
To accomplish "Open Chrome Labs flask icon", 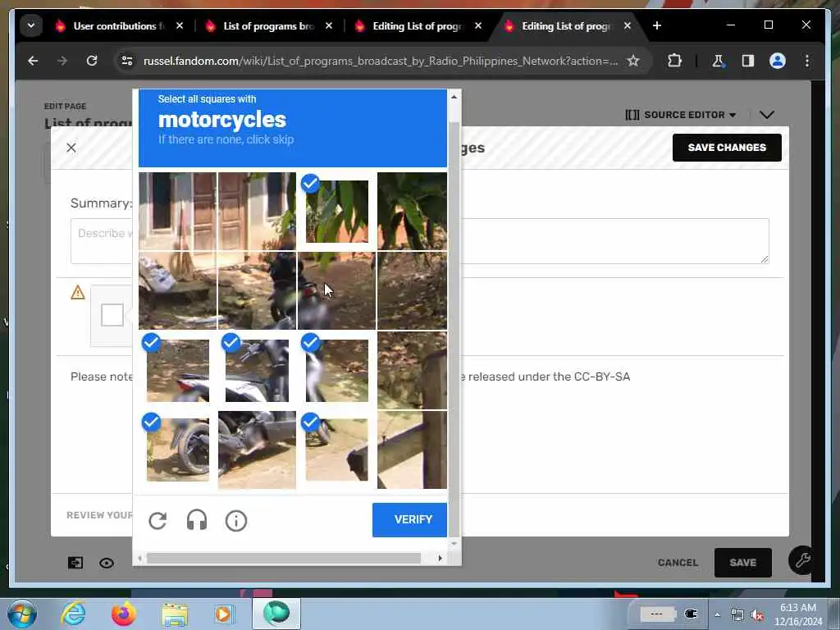I will click(x=719, y=61).
